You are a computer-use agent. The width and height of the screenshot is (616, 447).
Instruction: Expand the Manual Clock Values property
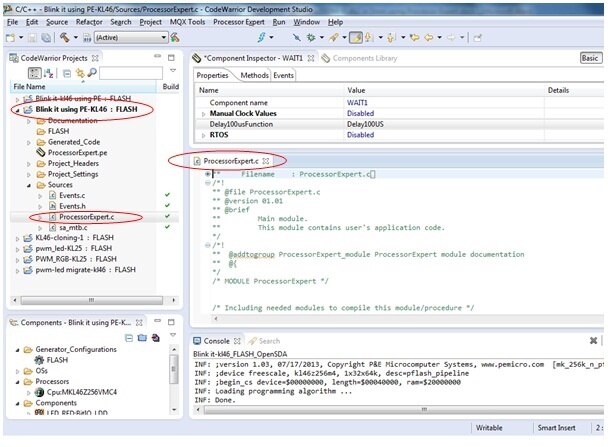(x=203, y=113)
